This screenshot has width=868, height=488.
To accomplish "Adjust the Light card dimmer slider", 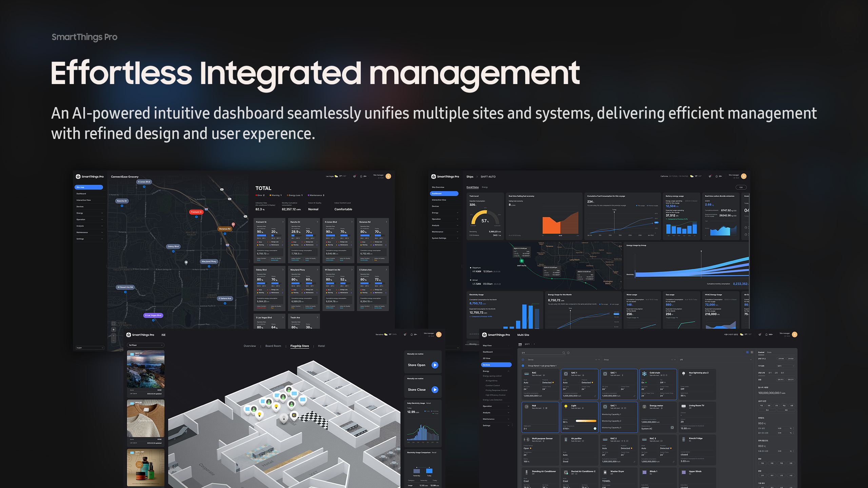I will 586,421.
